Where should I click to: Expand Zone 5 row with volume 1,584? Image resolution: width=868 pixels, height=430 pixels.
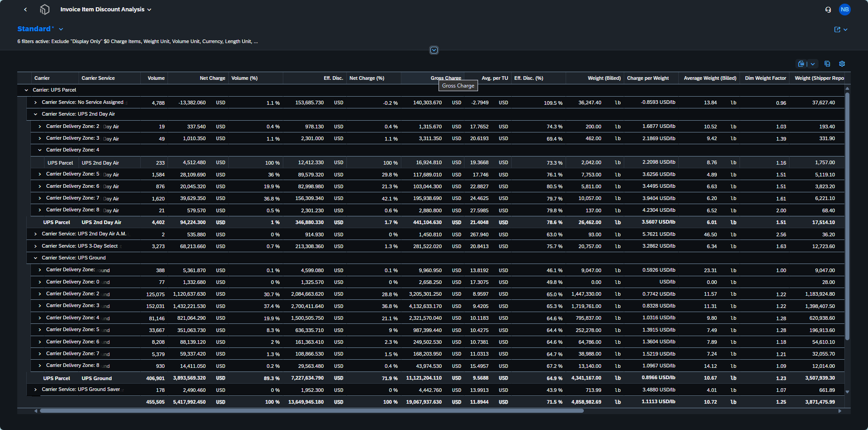pos(40,174)
